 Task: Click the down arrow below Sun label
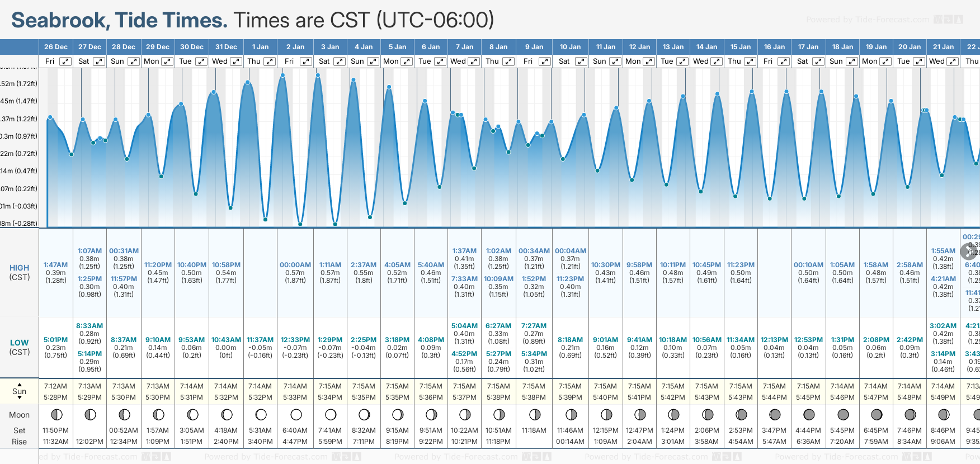coord(20,397)
